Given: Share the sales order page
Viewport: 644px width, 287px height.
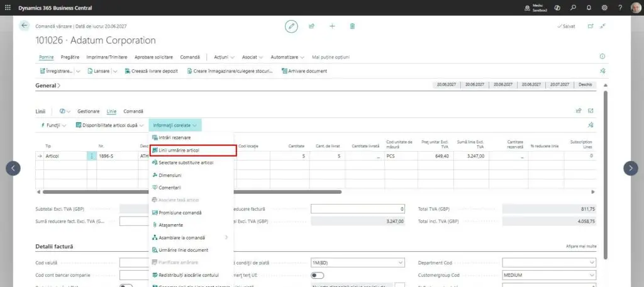Looking at the screenshot, I should (x=312, y=26).
